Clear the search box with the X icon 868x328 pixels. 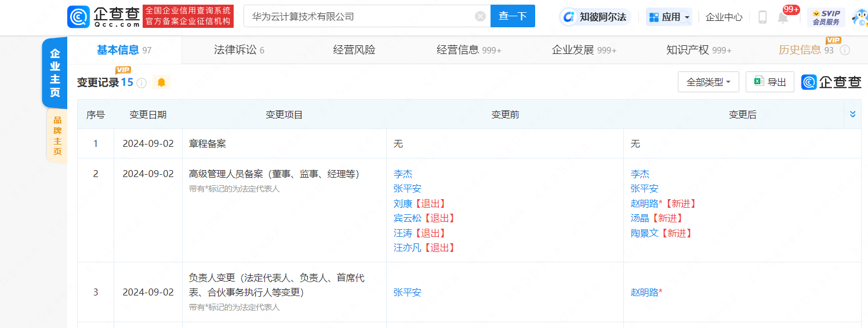point(480,16)
